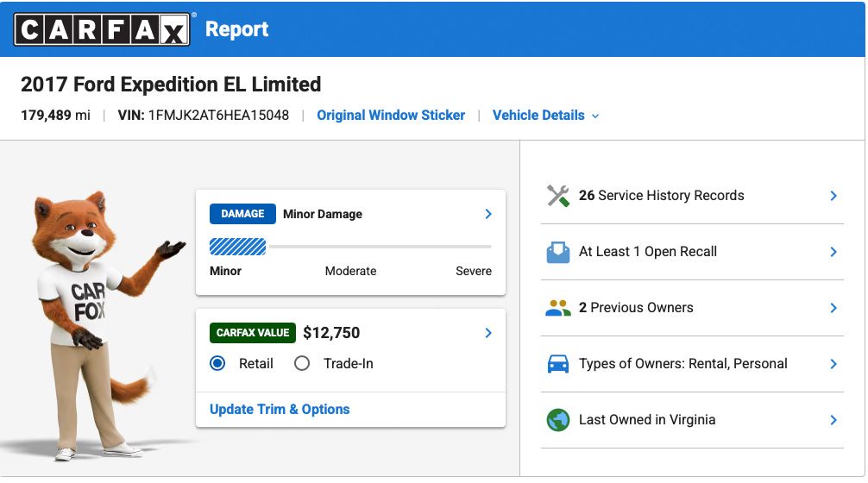
Task: Click the Minor Damage label
Action: 323,214
